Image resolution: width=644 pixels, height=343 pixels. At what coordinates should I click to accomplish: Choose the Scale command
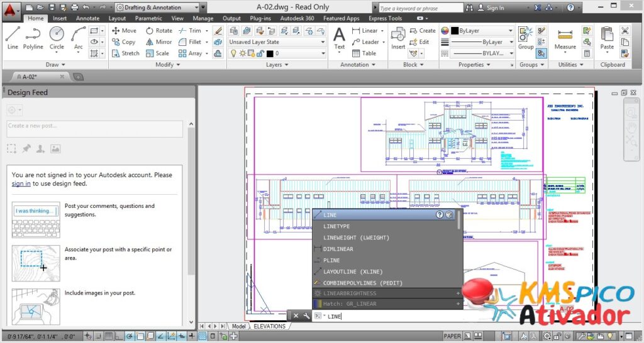coord(157,53)
